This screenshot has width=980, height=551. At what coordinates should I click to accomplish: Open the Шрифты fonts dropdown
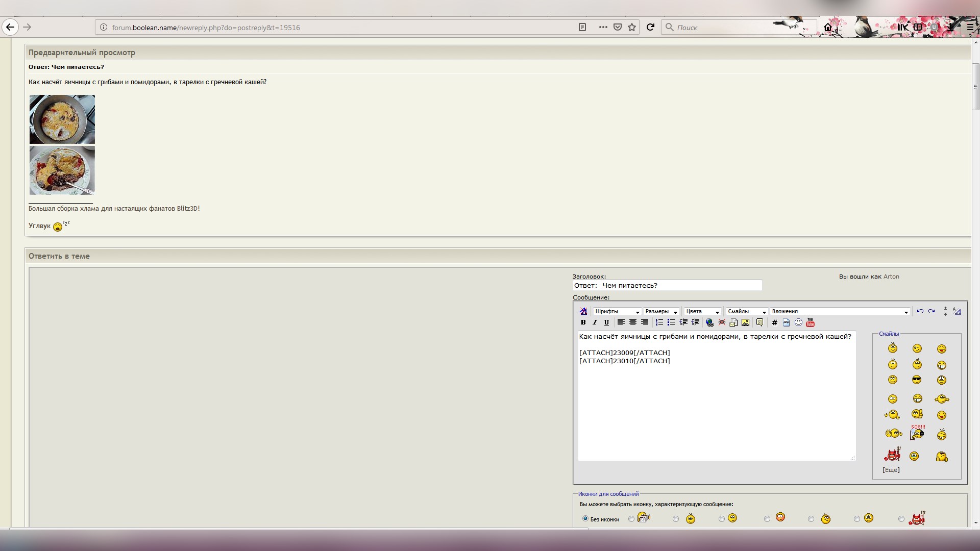pos(617,311)
